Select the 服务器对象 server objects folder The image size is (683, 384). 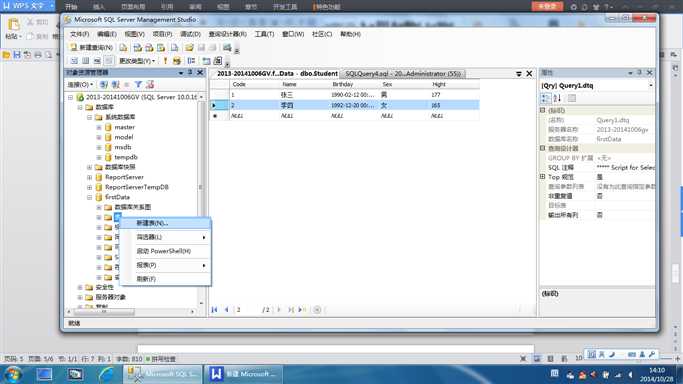point(111,297)
